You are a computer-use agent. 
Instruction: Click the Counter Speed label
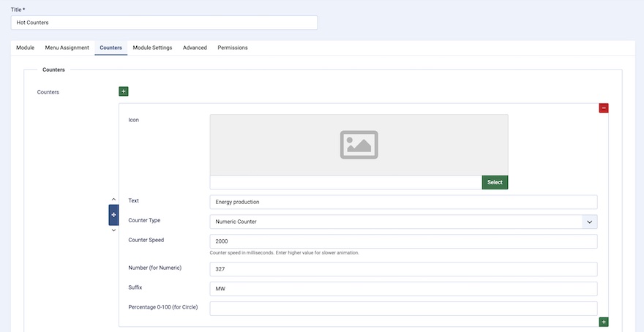pyautogui.click(x=146, y=240)
